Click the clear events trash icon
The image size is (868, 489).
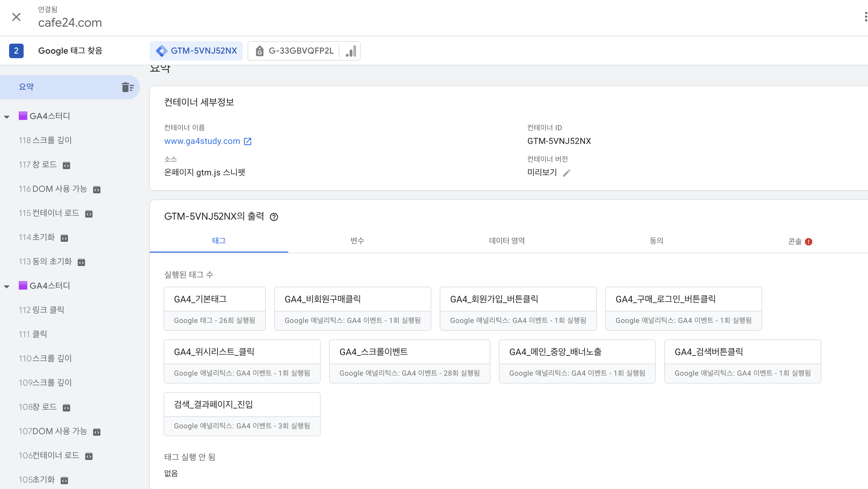pos(127,87)
